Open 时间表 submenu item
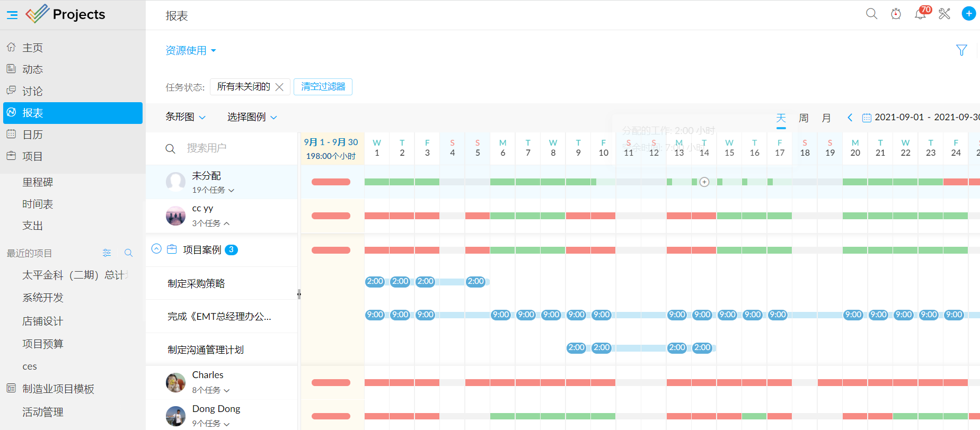Screen dimensions: 980x430 pyautogui.click(x=38, y=204)
